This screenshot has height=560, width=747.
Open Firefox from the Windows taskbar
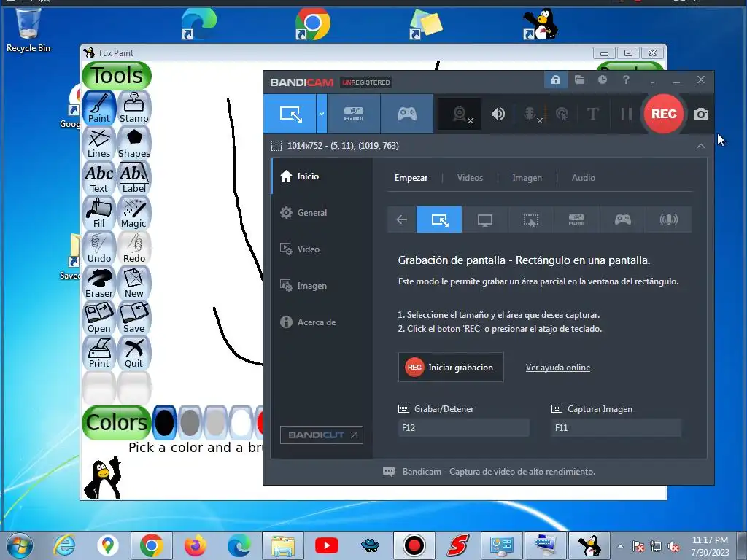[x=196, y=545]
